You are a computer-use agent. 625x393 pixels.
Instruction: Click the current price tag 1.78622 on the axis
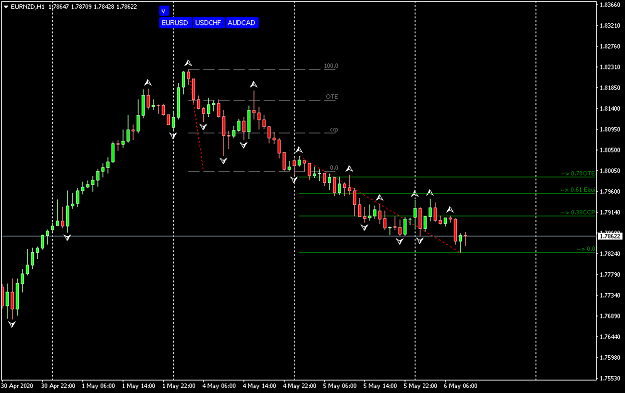610,236
